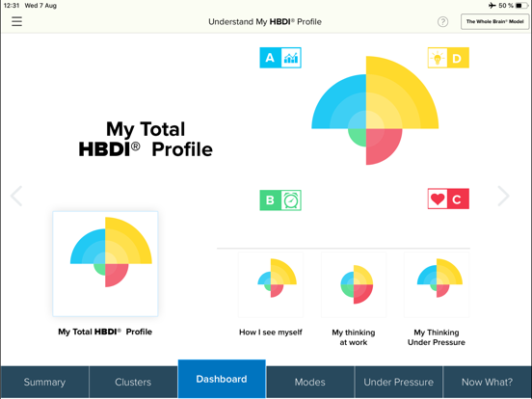Select the red C heart quadrant badge
Screen dimensions: 532x399
[x=448, y=199]
